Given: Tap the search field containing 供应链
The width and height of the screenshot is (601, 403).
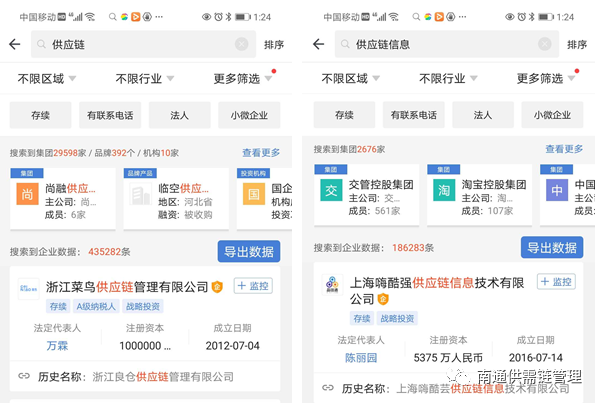Looking at the screenshot, I should (143, 44).
